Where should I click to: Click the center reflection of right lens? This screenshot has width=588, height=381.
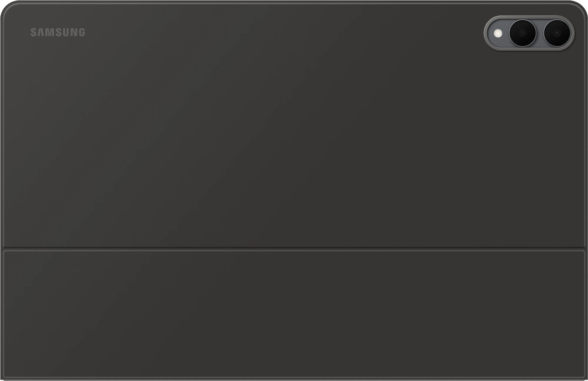click(x=557, y=33)
